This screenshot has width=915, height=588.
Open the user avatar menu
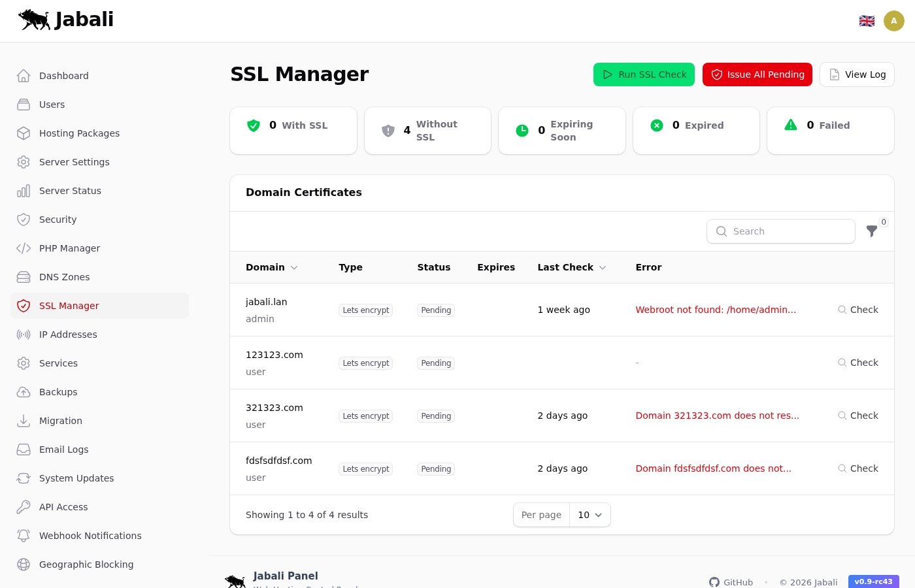pyautogui.click(x=893, y=21)
